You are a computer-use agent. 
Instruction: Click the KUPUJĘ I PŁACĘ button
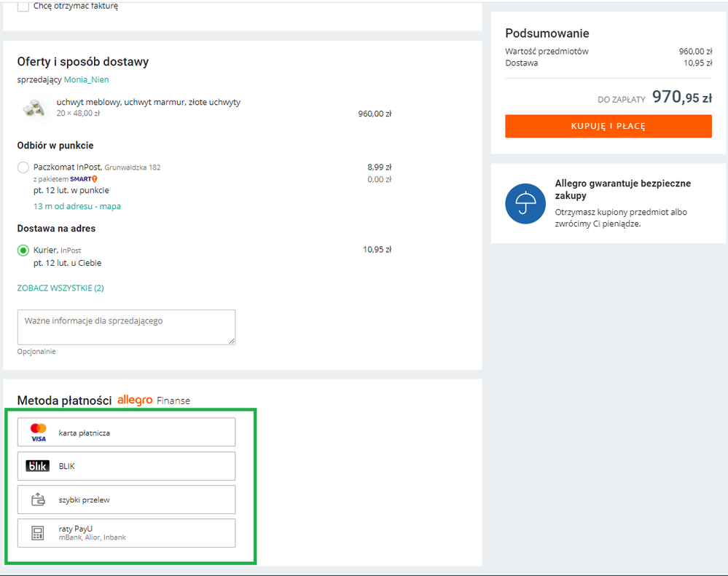point(608,126)
